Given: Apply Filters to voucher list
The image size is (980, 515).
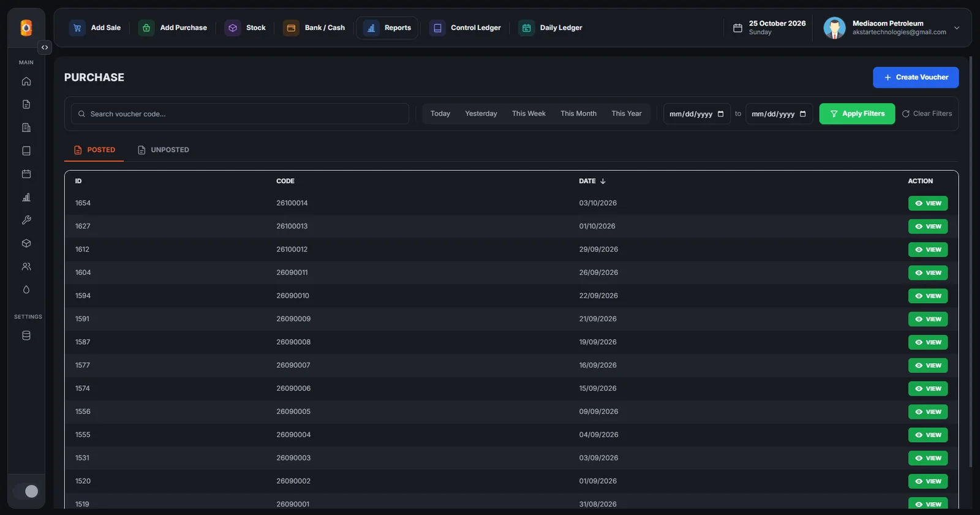Looking at the screenshot, I should pyautogui.click(x=857, y=114).
